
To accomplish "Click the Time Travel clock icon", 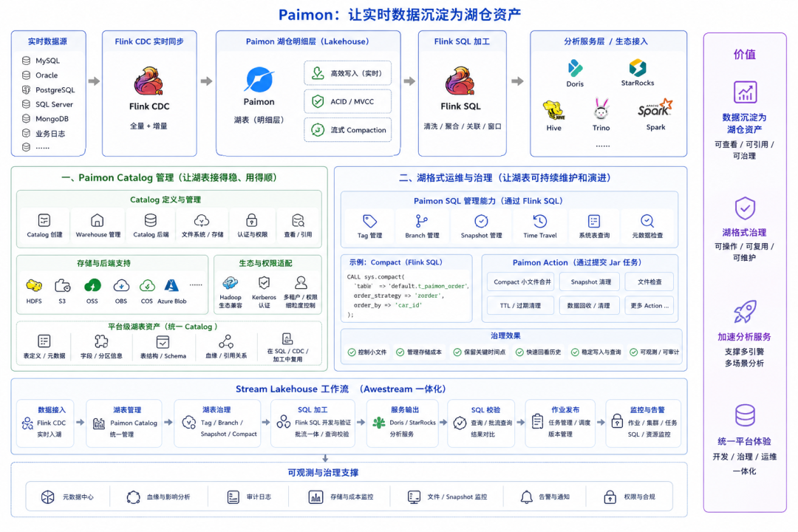I will [540, 221].
